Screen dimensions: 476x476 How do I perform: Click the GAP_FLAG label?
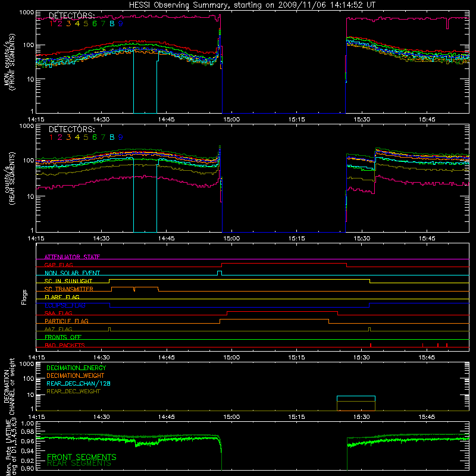click(x=58, y=265)
